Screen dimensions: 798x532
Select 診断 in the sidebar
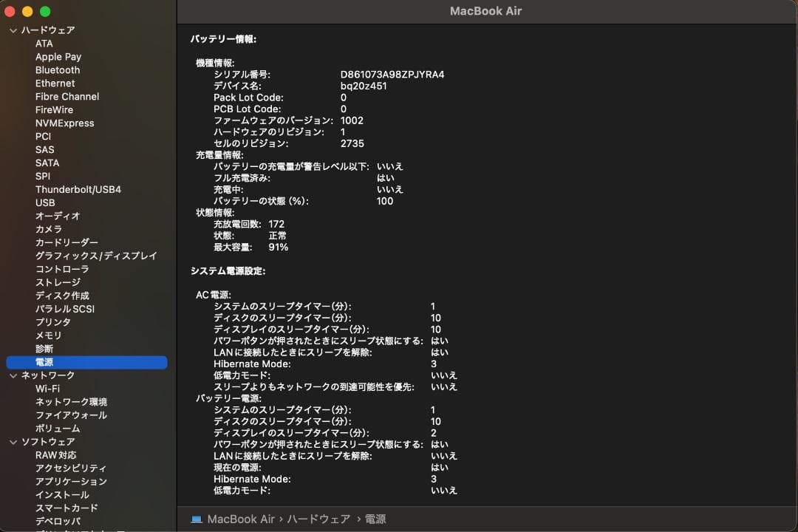(x=44, y=349)
